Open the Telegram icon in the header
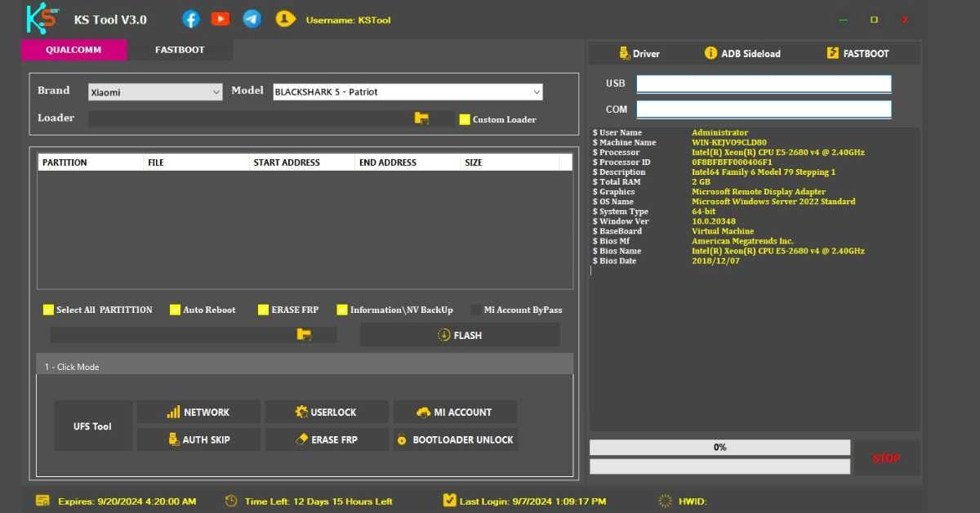The width and height of the screenshot is (980, 513). pos(252,19)
